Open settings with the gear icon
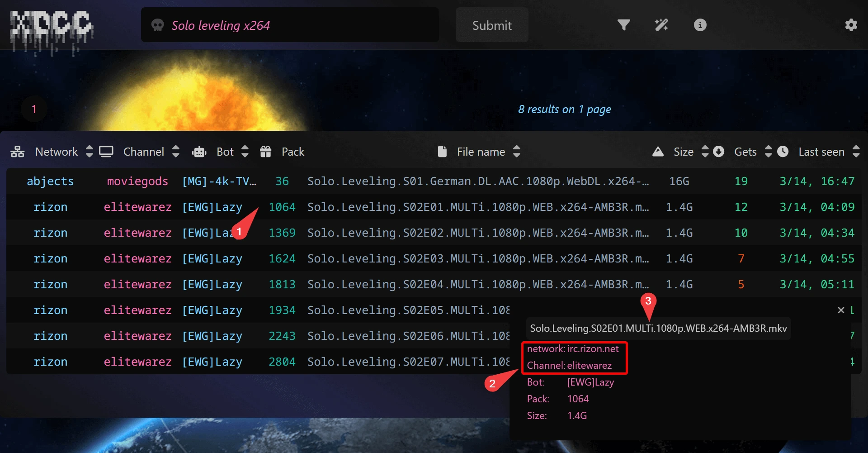The image size is (868, 453). tap(851, 25)
